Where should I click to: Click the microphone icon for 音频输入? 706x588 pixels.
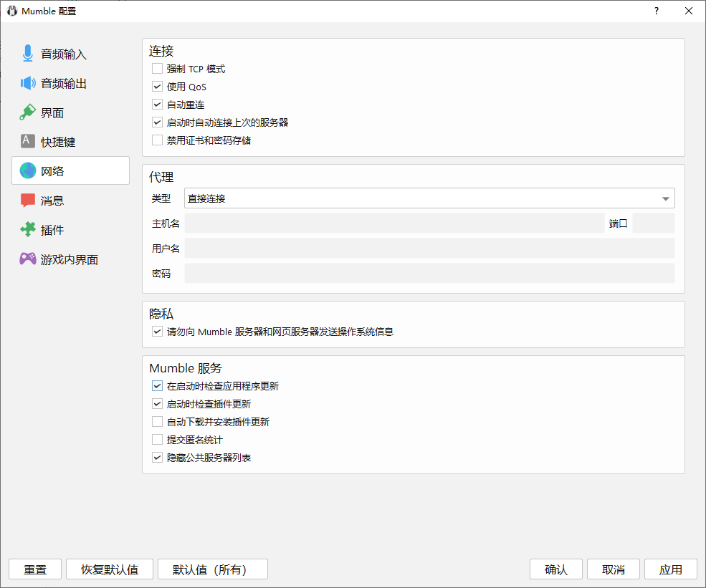click(x=28, y=54)
